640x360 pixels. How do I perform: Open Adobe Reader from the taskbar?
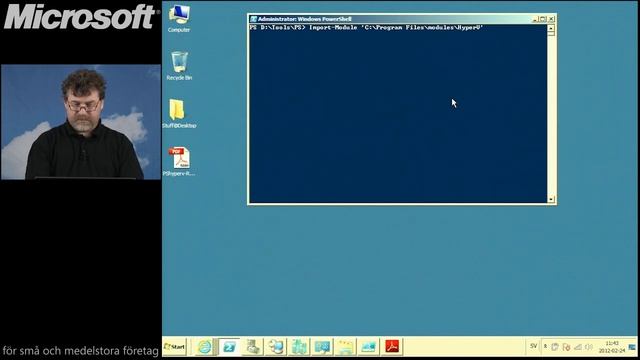coord(392,347)
